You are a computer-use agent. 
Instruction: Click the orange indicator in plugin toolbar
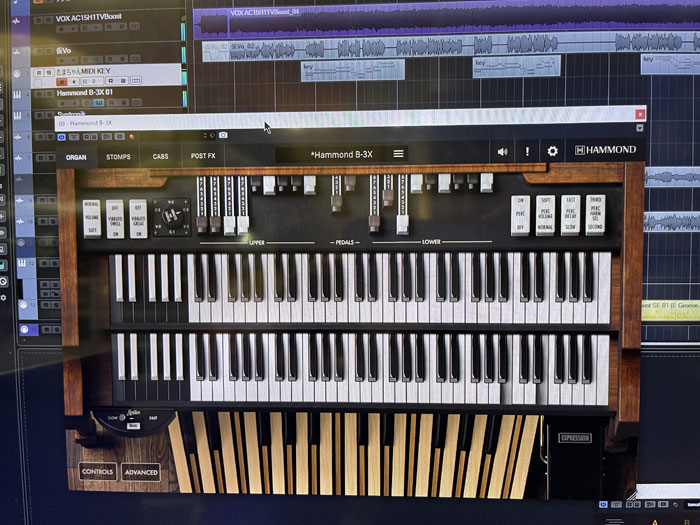pyautogui.click(x=131, y=137)
